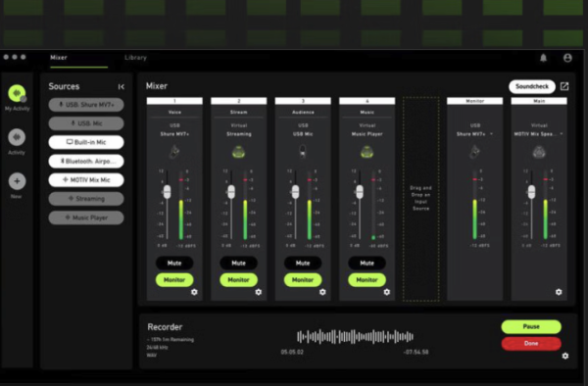
Task: Switch to the Library tab
Action: 136,58
